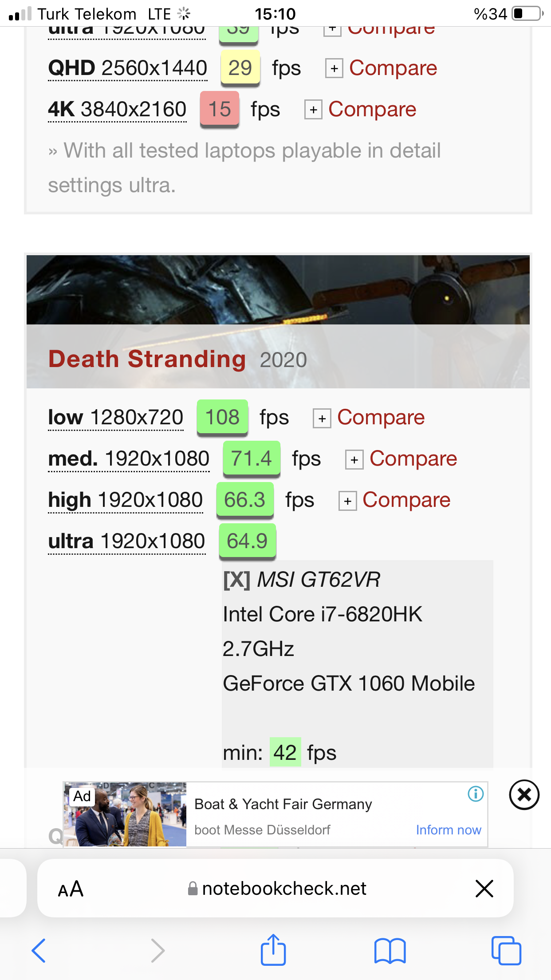This screenshot has height=980, width=551.
Task: Click Compare link for med. 1920x1080
Action: click(413, 458)
